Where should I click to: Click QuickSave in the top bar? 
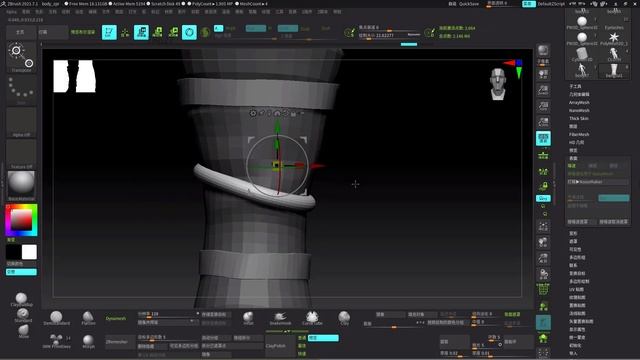pyautogui.click(x=469, y=4)
